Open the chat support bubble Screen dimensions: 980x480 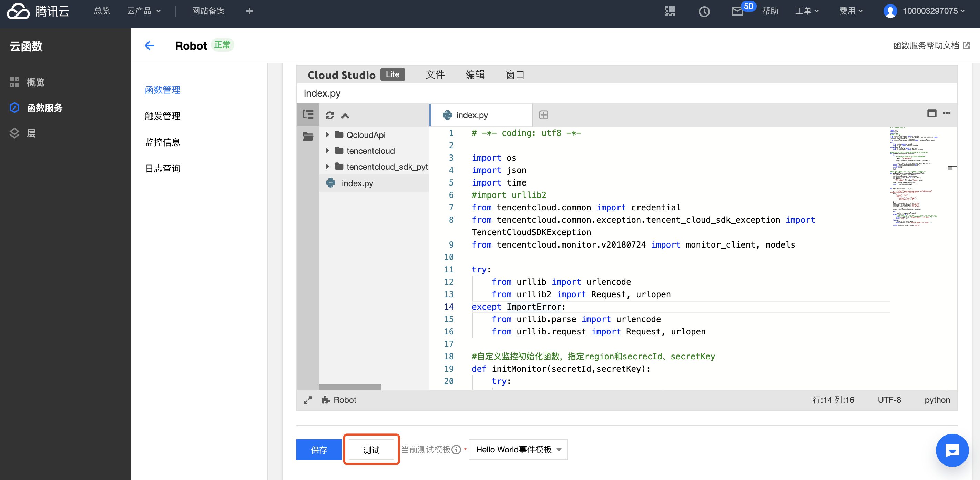click(951, 450)
